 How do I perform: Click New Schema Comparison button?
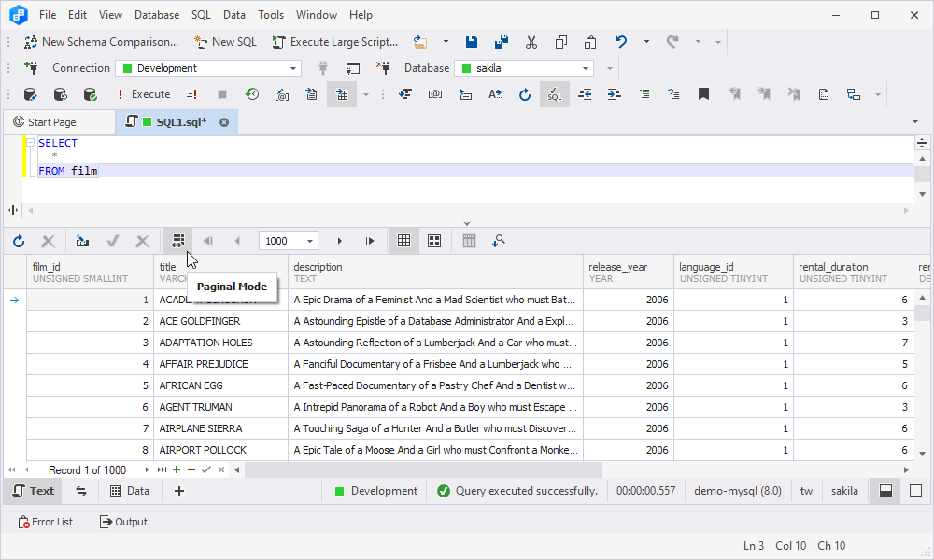(101, 42)
